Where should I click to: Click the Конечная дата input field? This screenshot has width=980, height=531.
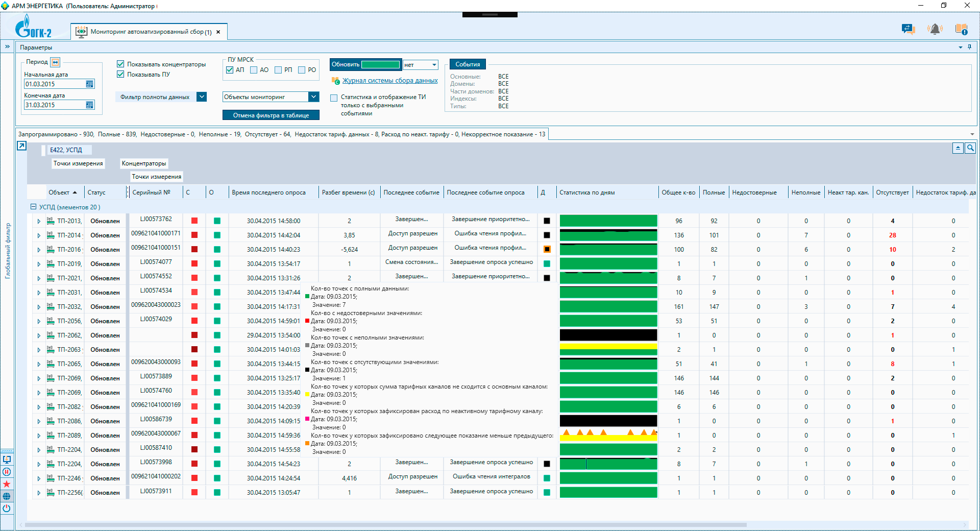coord(55,105)
